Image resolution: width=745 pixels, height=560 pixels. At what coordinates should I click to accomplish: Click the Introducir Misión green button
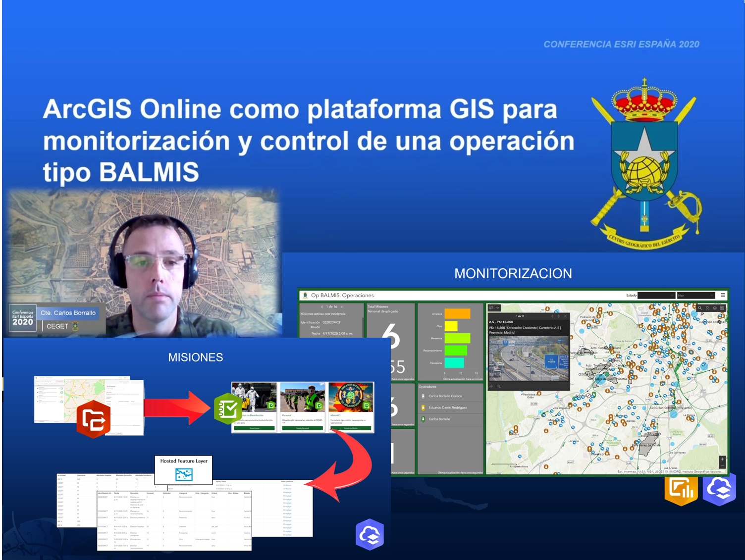(351, 428)
